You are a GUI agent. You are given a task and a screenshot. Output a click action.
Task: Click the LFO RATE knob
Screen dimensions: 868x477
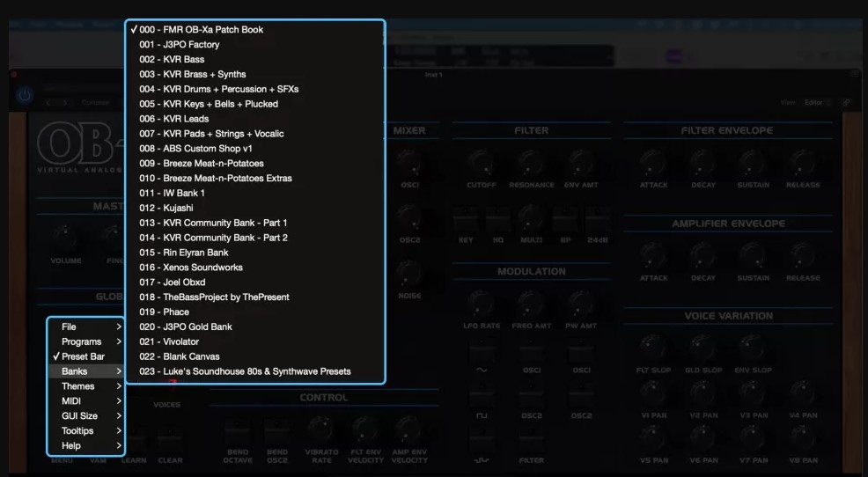tap(481, 304)
